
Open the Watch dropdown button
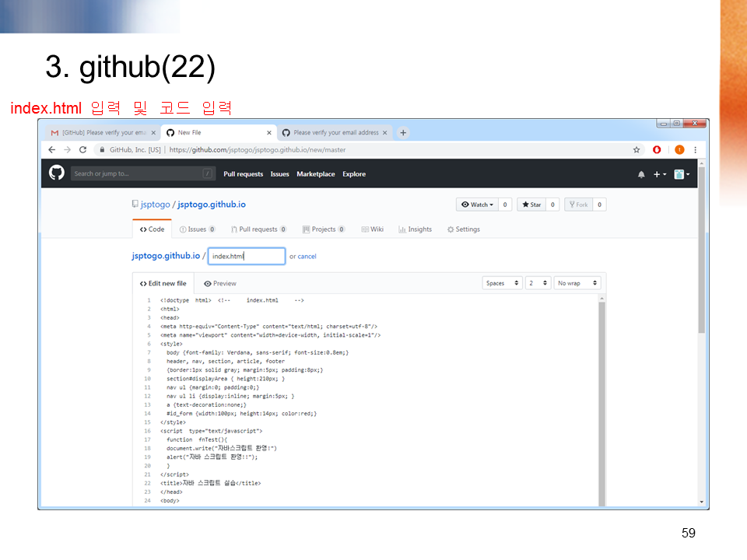[x=477, y=205]
